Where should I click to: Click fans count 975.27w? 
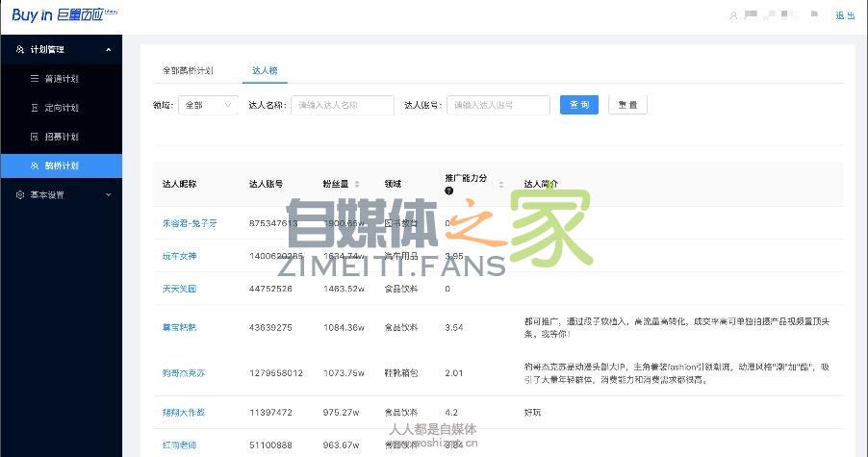341,413
